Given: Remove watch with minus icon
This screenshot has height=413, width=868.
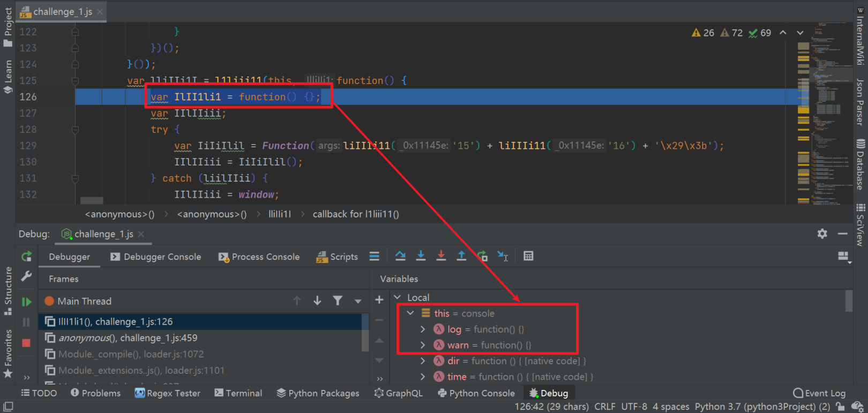Looking at the screenshot, I should 379,320.
